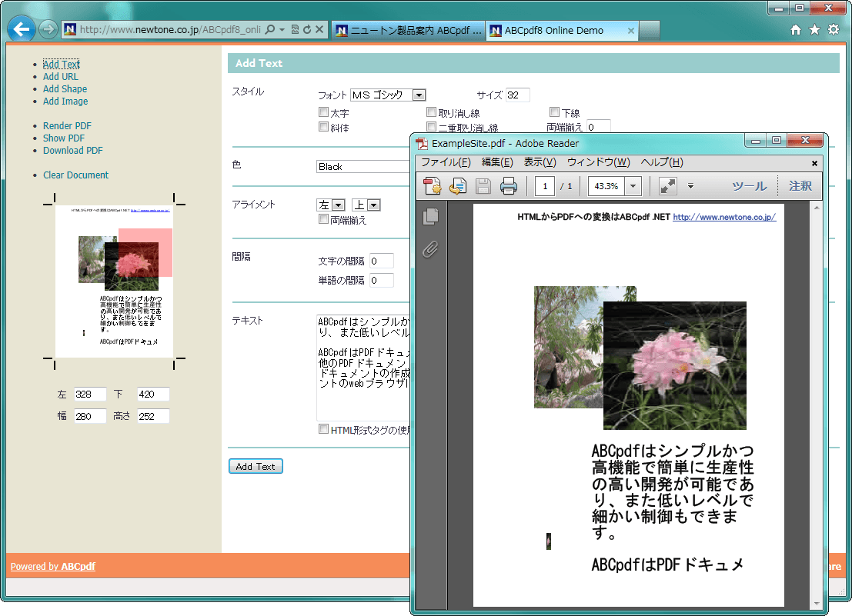The image size is (852, 616).
Task: Print the PDF in Adobe Reader
Action: (x=508, y=186)
